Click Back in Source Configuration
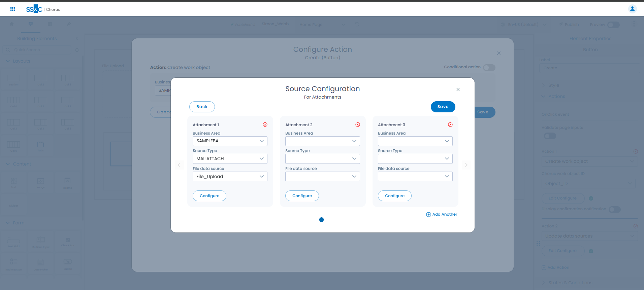This screenshot has width=644, height=290. (x=202, y=107)
